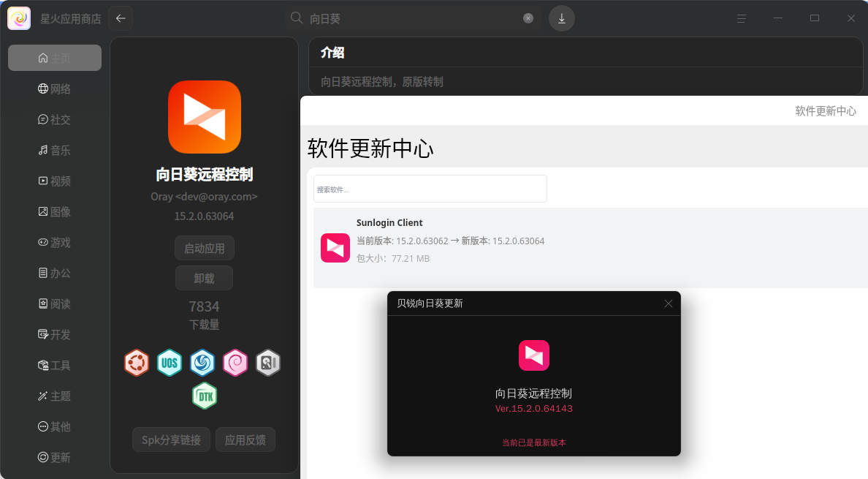Open the 视频 category
Viewport: 868px width, 479px height.
(55, 181)
